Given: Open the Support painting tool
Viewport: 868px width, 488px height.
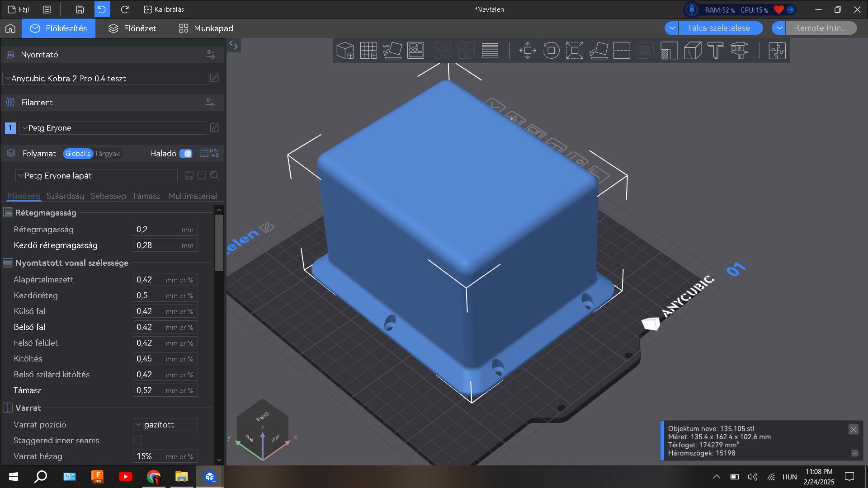Looking at the screenshot, I should point(669,51).
